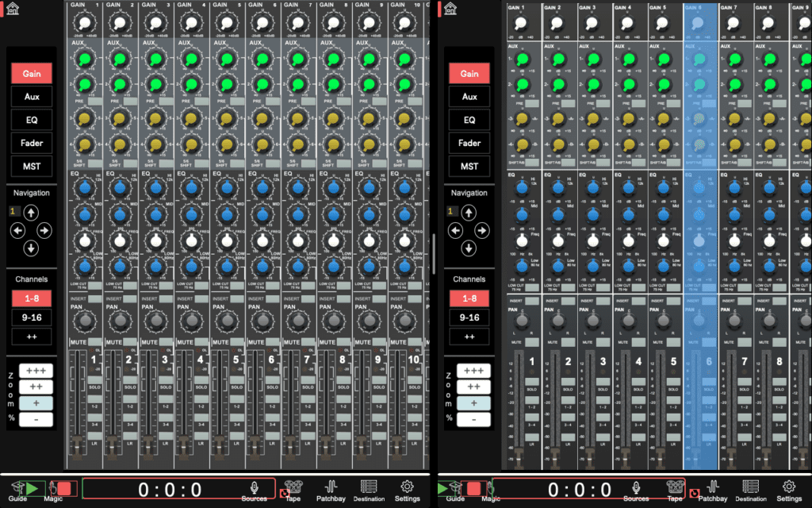Click navigation down arrow in left sidebar
The height and width of the screenshot is (508, 812).
point(31,248)
